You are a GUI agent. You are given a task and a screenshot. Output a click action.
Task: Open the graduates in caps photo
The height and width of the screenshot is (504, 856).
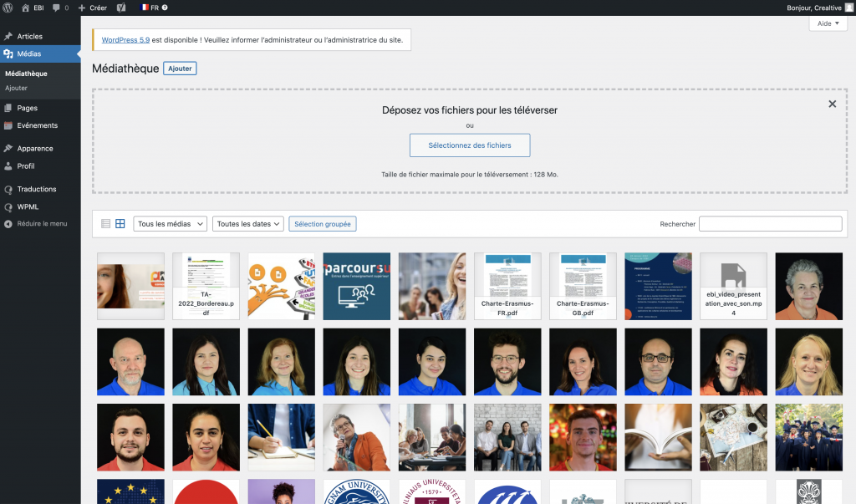click(808, 437)
